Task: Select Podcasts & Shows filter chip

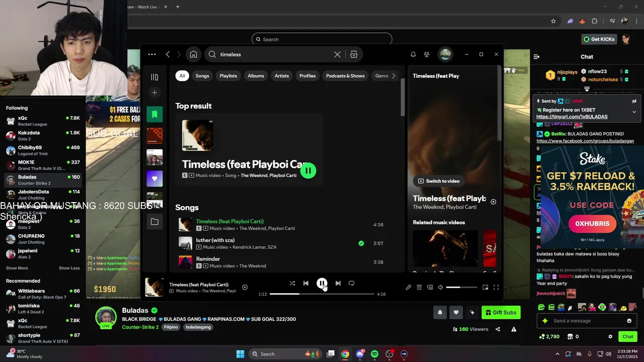Action: point(345,76)
